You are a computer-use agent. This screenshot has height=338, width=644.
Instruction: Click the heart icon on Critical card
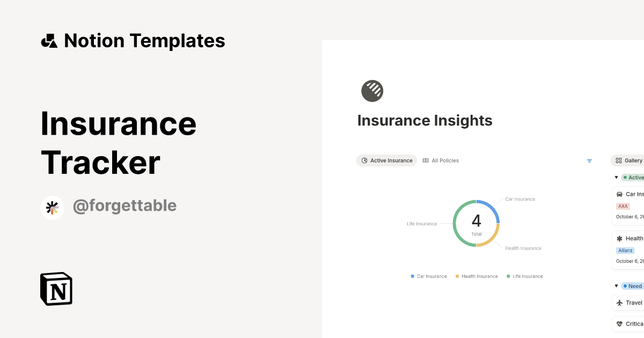click(x=620, y=323)
